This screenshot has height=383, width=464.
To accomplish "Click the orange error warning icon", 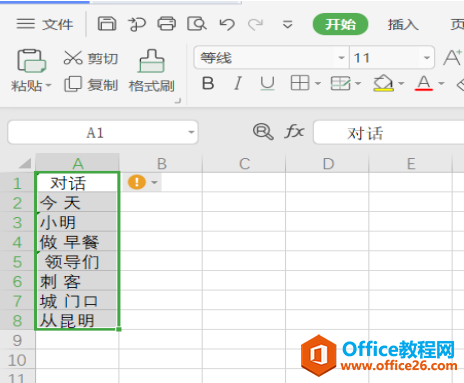I will [x=137, y=182].
